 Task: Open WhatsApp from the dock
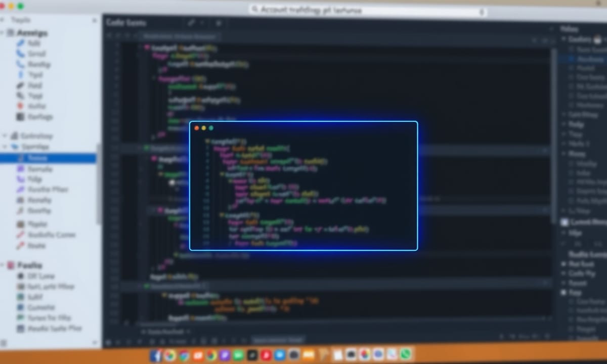click(405, 354)
